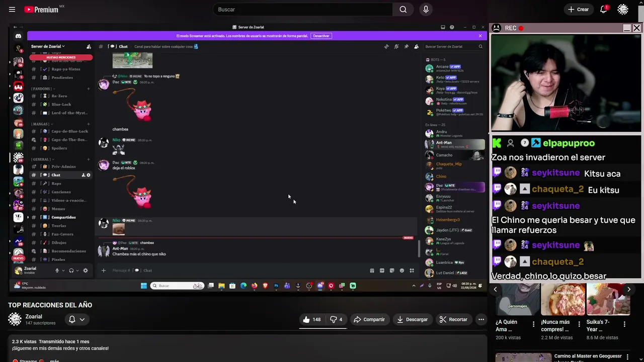Open the YouTube guide hamburger menu
The width and height of the screenshot is (644, 362).
pos(12,10)
